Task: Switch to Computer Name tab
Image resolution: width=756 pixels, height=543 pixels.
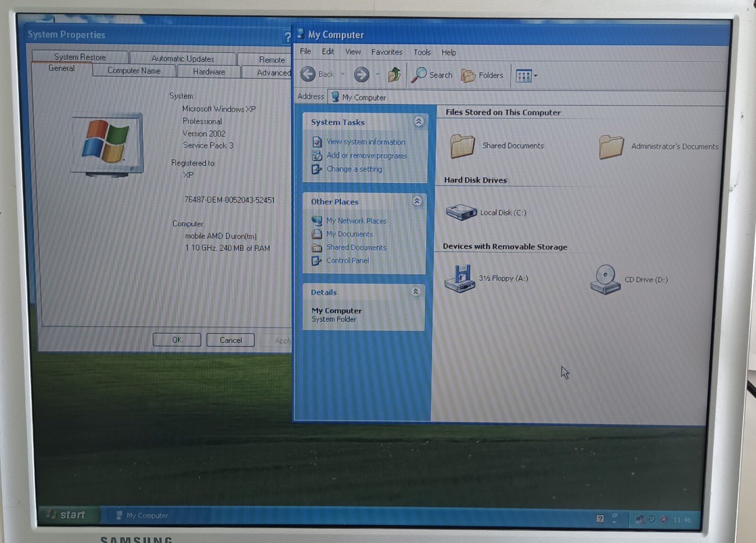Action: click(x=134, y=70)
